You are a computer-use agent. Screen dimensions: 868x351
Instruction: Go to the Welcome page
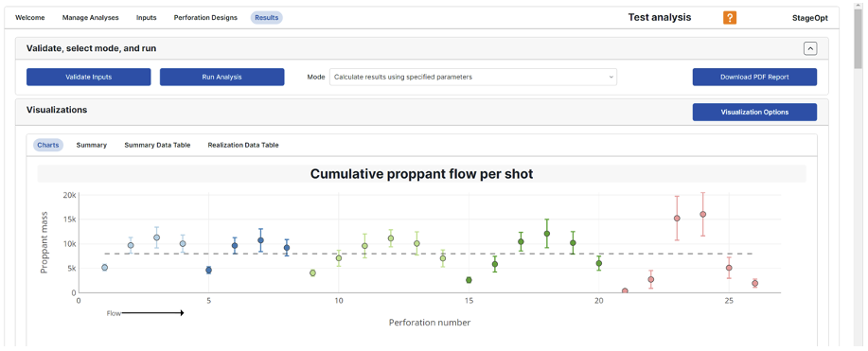[x=30, y=17]
